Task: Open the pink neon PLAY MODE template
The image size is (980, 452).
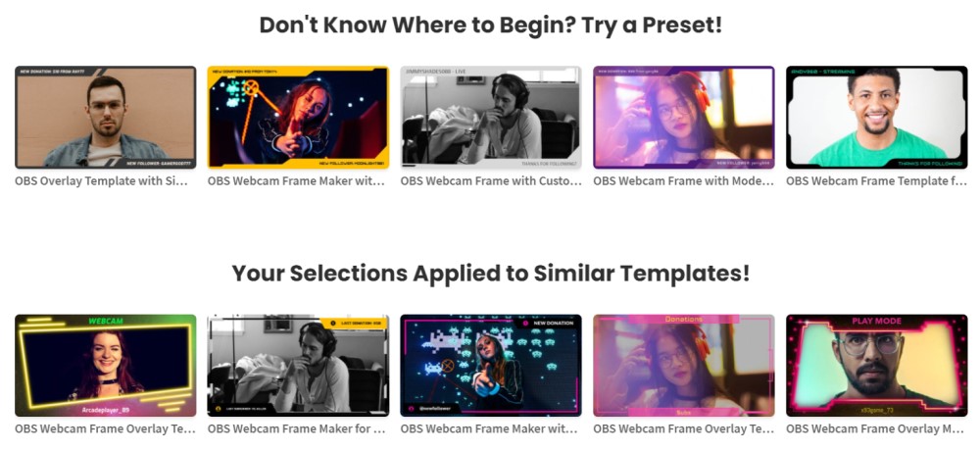Action: 876,366
